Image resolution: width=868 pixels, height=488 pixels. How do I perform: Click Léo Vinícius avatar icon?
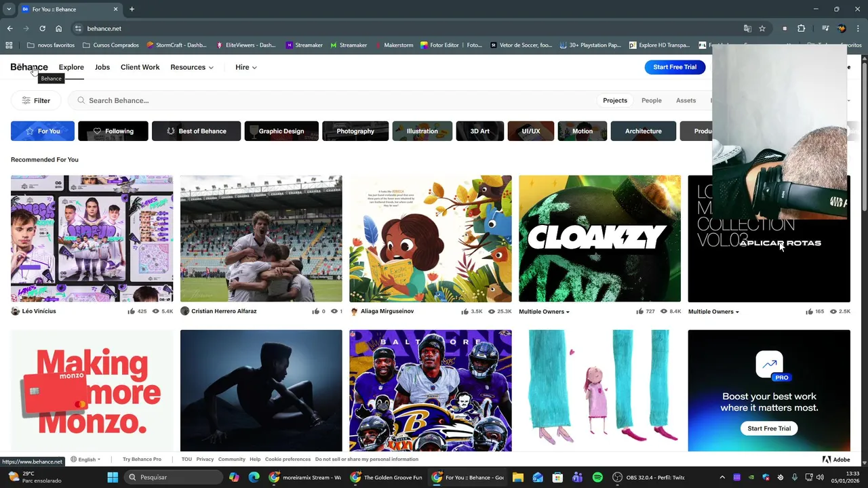coord(15,311)
